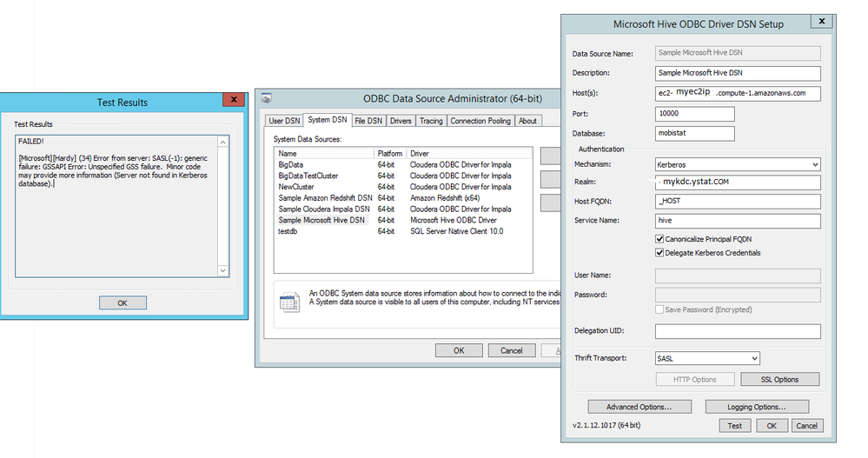Image resolution: width=868 pixels, height=458 pixels.
Task: Select the NewCluster data source row
Action: point(403,187)
